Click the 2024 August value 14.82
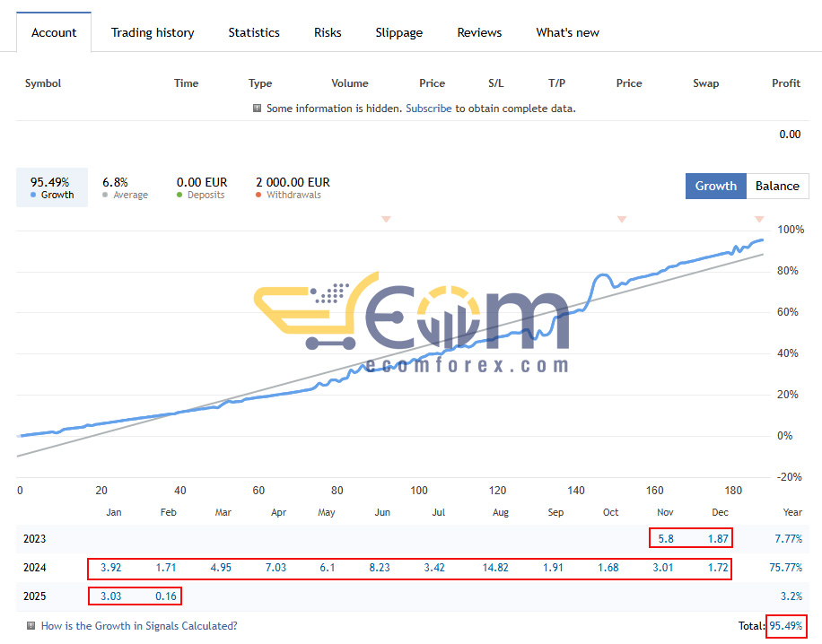Screen dimensions: 822x644 [495, 568]
